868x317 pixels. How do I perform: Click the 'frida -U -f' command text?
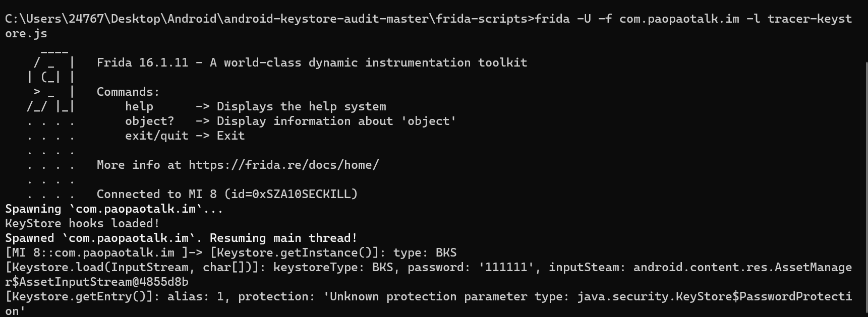[x=573, y=19]
